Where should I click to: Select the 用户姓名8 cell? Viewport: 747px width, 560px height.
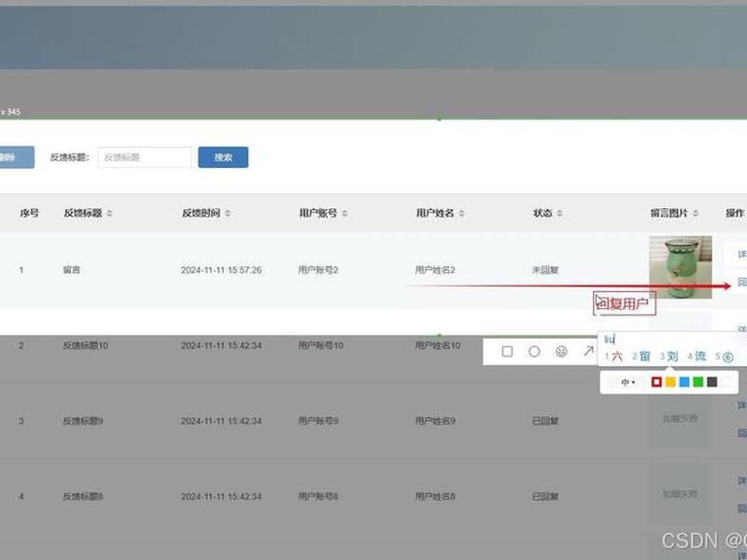435,497
